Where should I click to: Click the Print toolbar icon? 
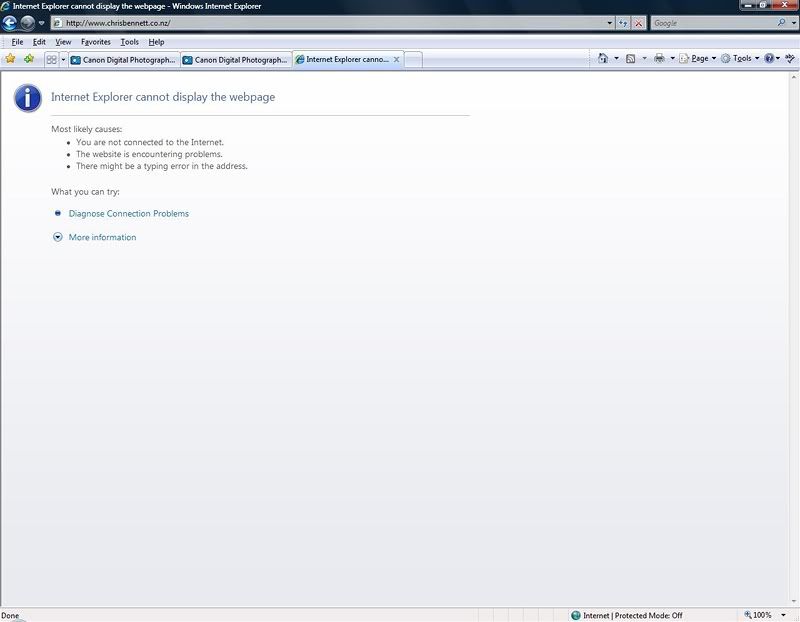pyautogui.click(x=659, y=59)
